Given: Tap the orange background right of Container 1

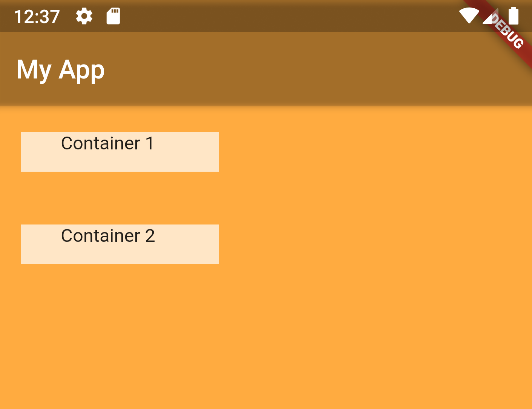Looking at the screenshot, I should 339,152.
